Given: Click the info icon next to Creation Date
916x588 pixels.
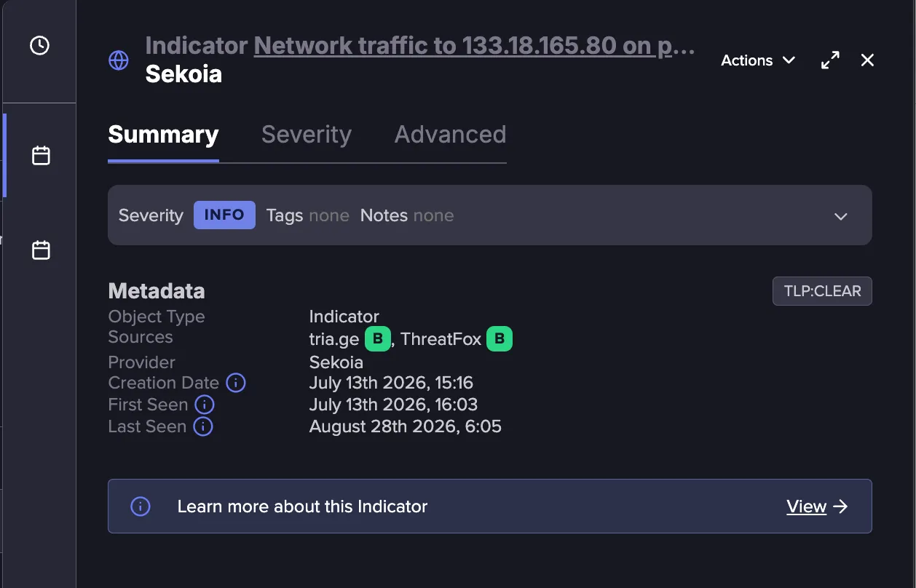Looking at the screenshot, I should (x=236, y=383).
